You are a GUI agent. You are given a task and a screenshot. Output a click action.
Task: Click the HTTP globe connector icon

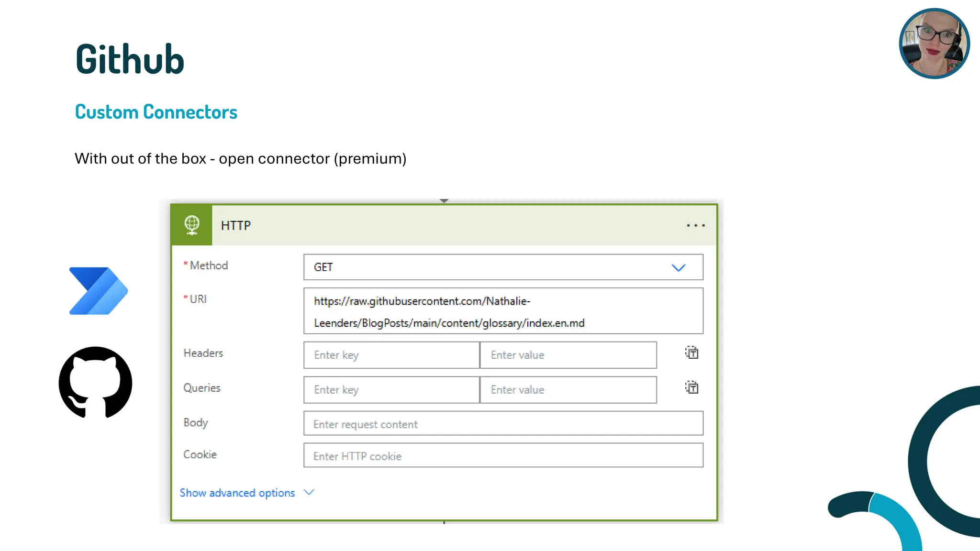coord(192,225)
